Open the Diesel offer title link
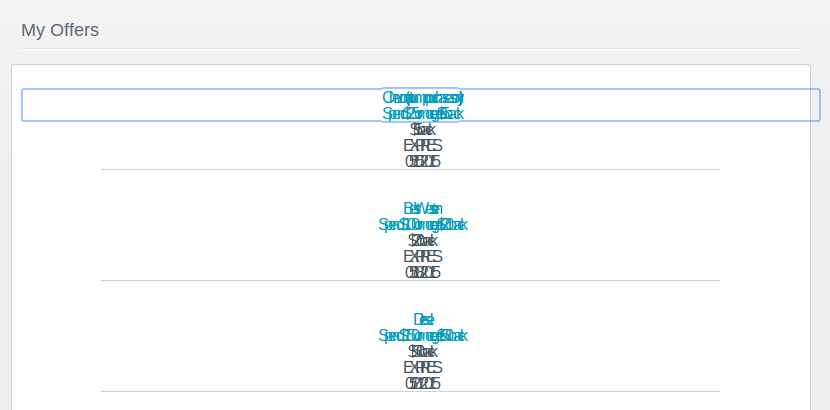830x410 pixels. 423,320
